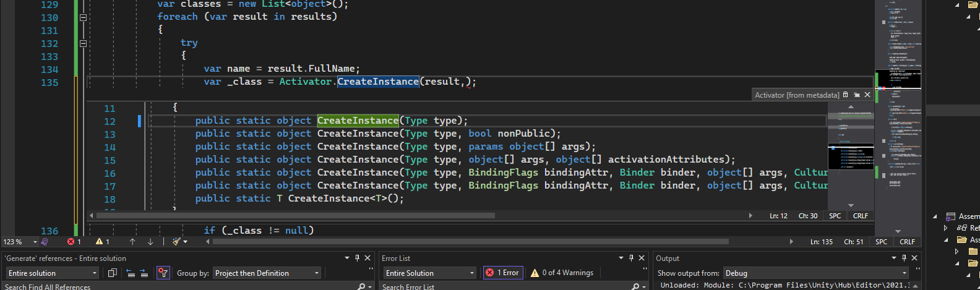Click the Search Find All References field
The width and height of the screenshot is (980, 290).
point(178,287)
